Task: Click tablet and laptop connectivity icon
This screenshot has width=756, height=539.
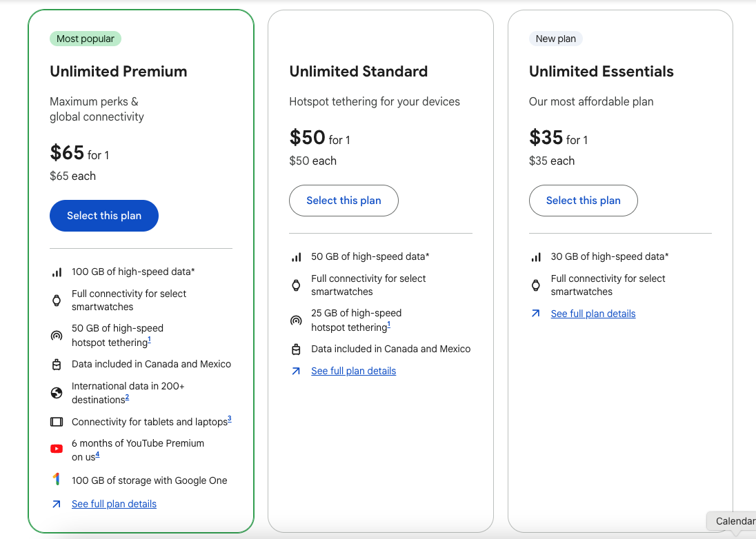Action: (57, 422)
